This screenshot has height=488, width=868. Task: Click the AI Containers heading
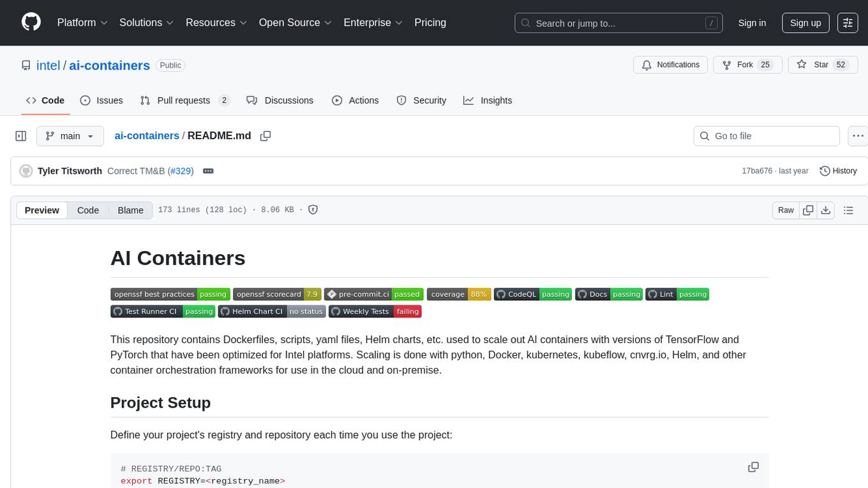(x=177, y=258)
